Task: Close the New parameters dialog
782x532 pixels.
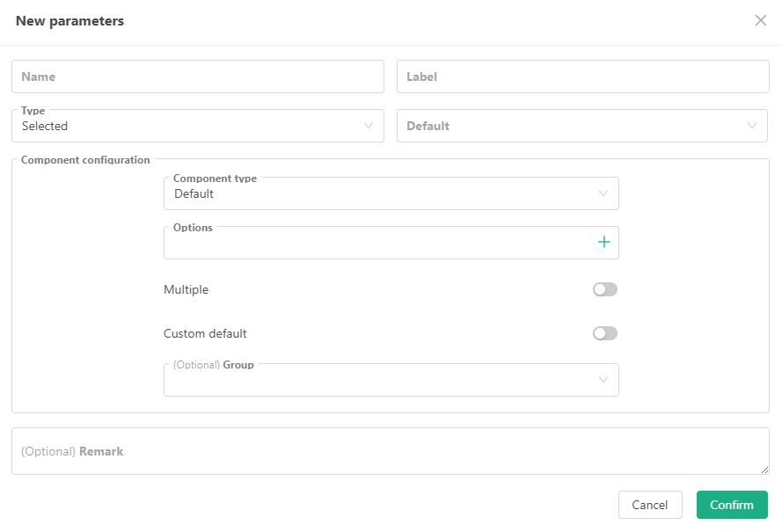Action: coord(761,21)
